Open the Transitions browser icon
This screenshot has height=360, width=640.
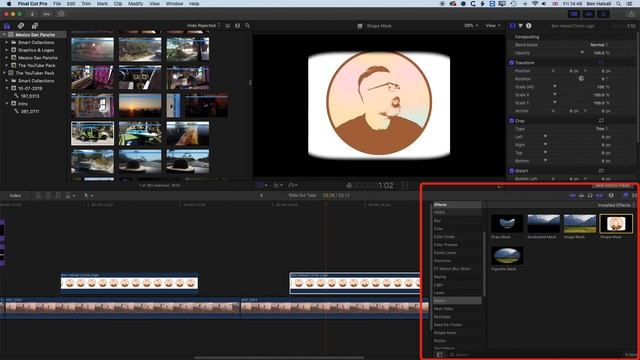coord(635,196)
